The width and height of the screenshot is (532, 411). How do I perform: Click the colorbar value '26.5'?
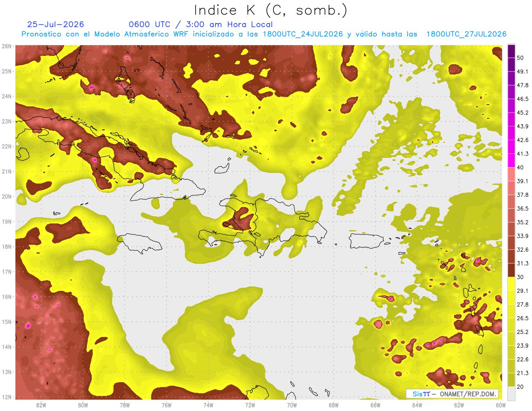click(522, 318)
